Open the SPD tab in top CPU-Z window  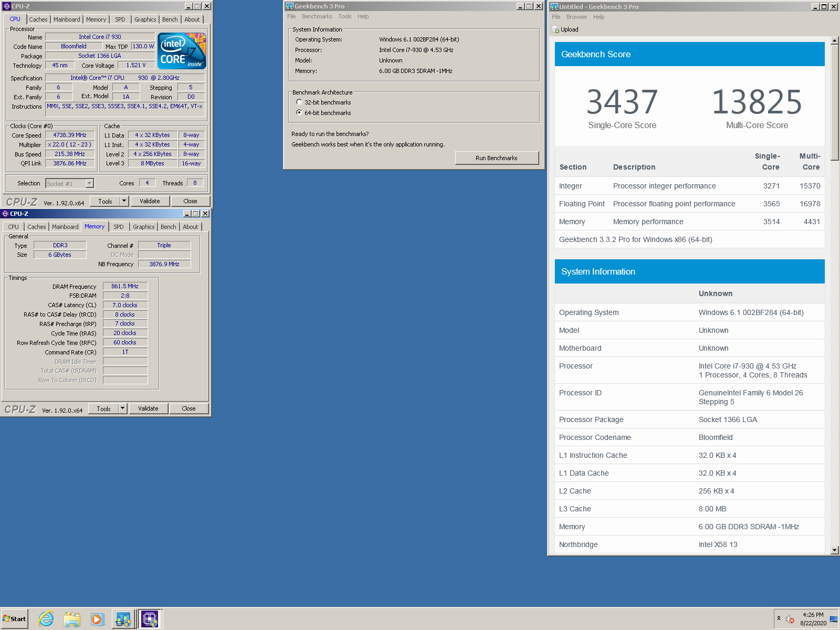click(120, 19)
